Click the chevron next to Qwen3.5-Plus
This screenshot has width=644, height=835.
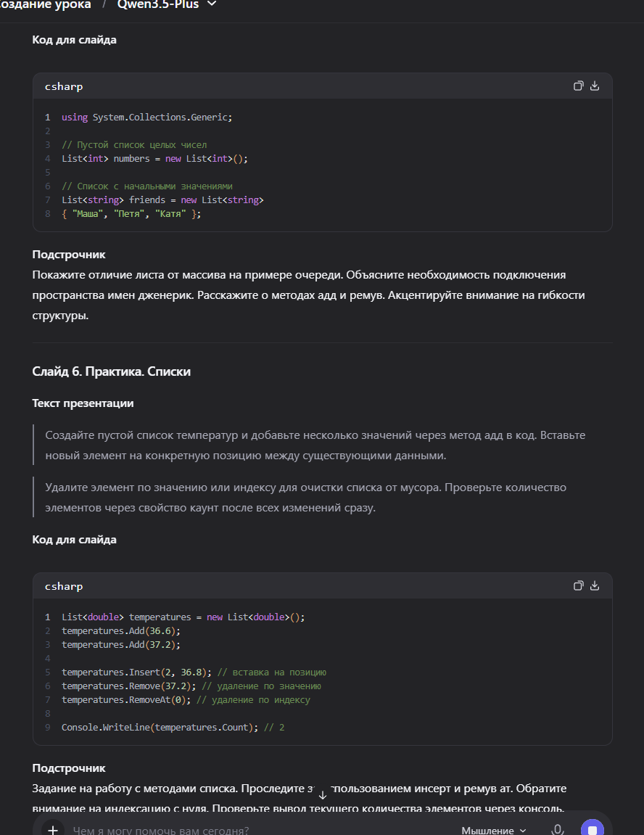coord(212,4)
